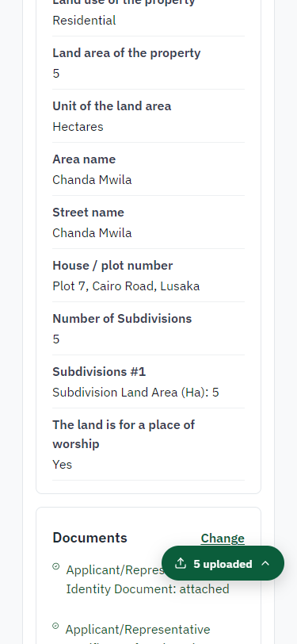Click the Residential land use value
This screenshot has width=297, height=644.
(84, 20)
